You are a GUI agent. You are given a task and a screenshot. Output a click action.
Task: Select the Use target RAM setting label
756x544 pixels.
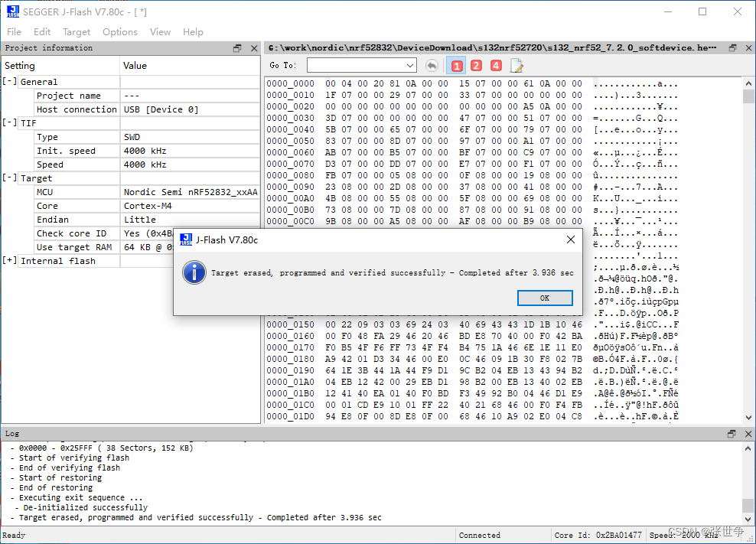pyautogui.click(x=73, y=247)
